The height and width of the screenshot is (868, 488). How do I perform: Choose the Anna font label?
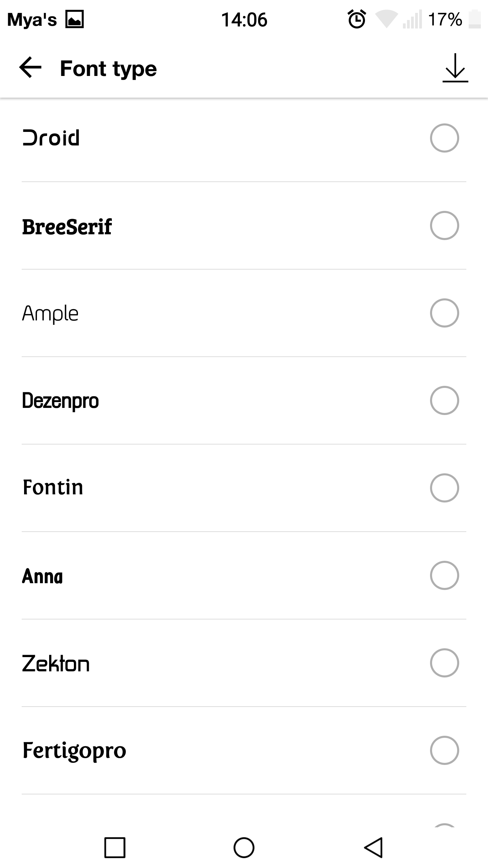coord(42,576)
